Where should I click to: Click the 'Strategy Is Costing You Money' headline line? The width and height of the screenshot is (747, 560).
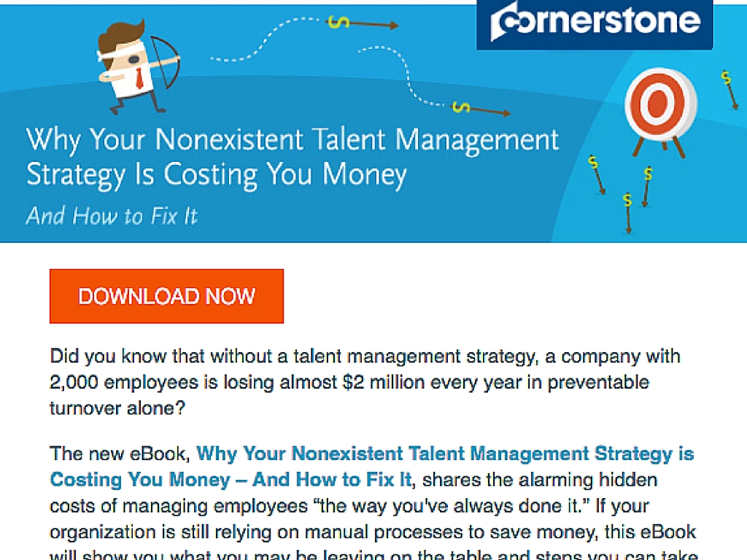click(x=217, y=175)
